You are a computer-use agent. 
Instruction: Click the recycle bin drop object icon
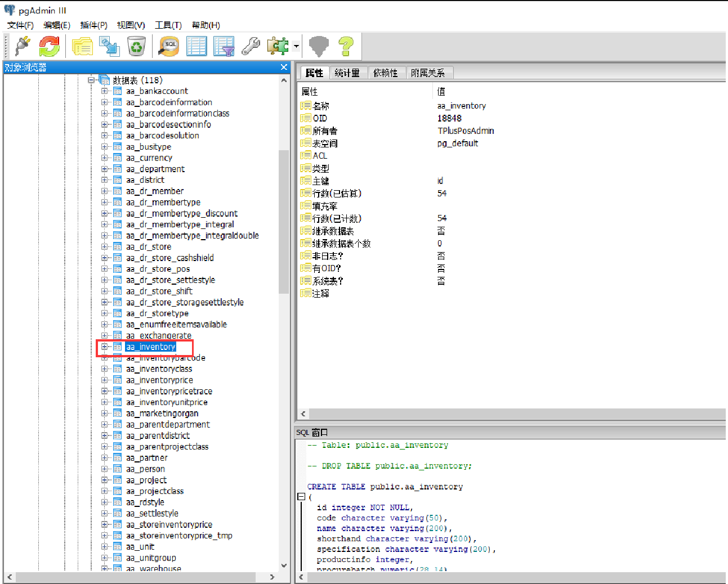coord(137,46)
